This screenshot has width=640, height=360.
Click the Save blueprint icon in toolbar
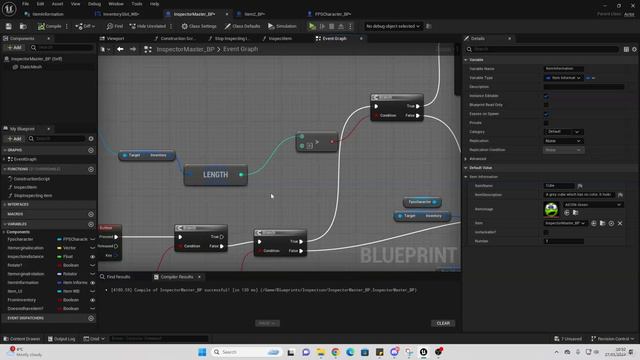tap(9, 26)
